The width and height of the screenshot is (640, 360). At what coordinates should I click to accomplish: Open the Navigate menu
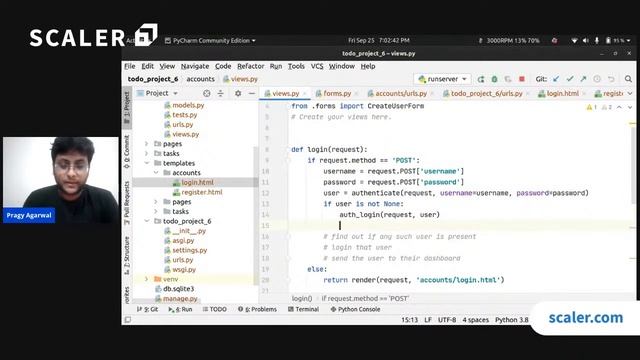click(195, 66)
